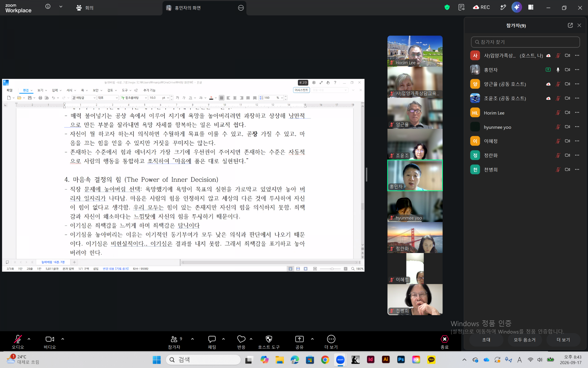Expand chat options caret
This screenshot has height=368, width=588.
[x=223, y=339]
